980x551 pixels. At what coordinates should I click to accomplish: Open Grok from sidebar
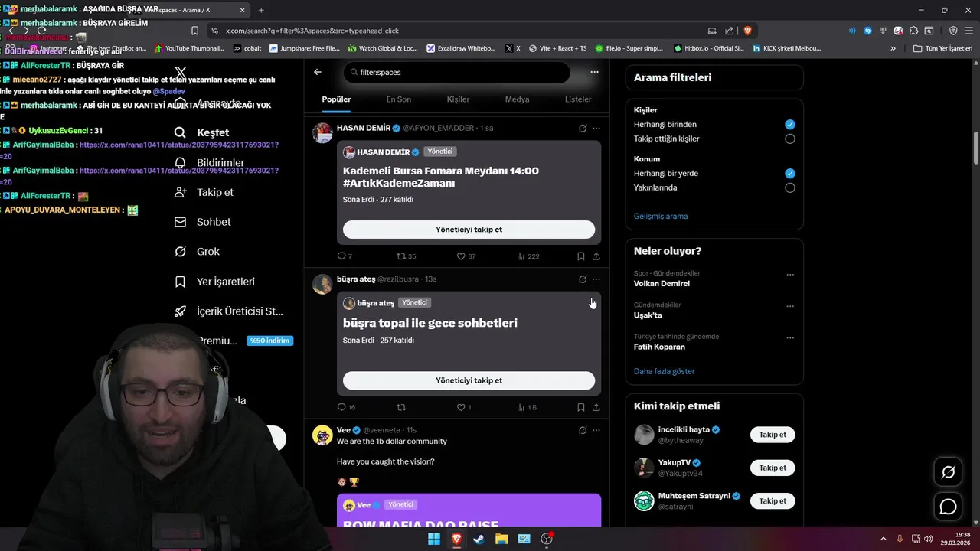pos(197,252)
